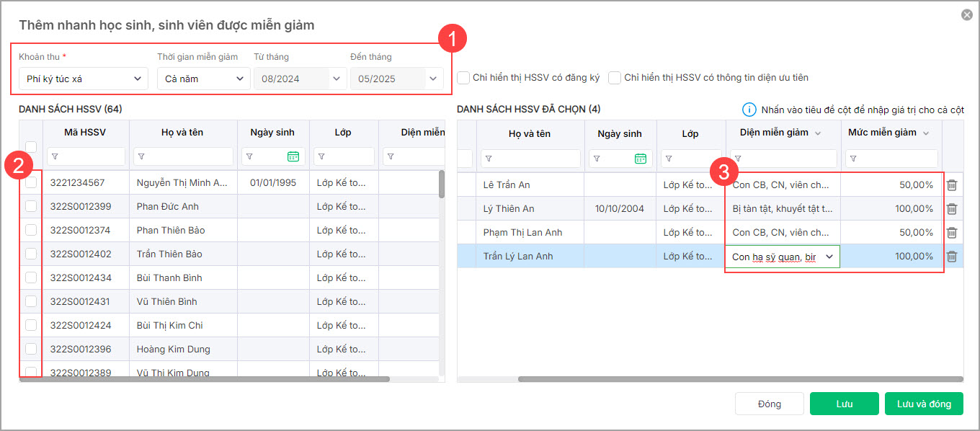Image resolution: width=980 pixels, height=431 pixels.
Task: Check the box for Phan Đức Anh
Action: tap(31, 207)
